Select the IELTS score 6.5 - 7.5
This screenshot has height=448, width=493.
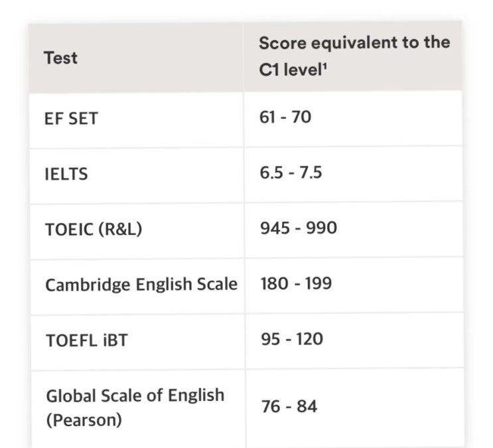click(x=291, y=173)
